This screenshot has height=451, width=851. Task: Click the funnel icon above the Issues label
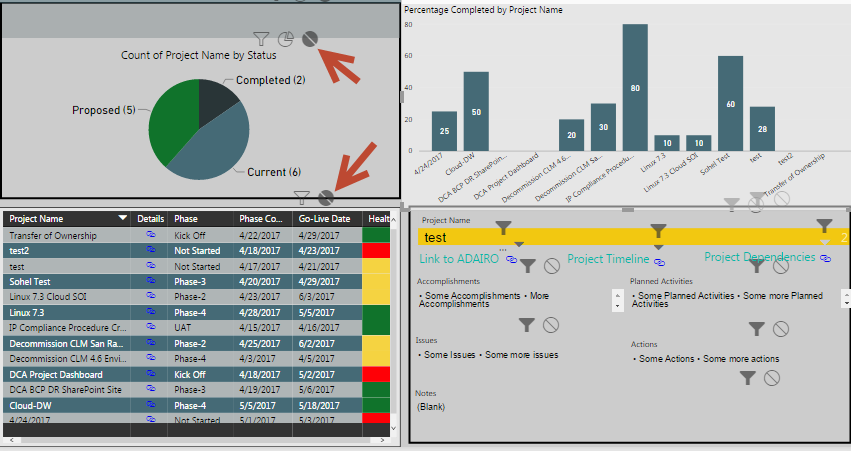526,325
